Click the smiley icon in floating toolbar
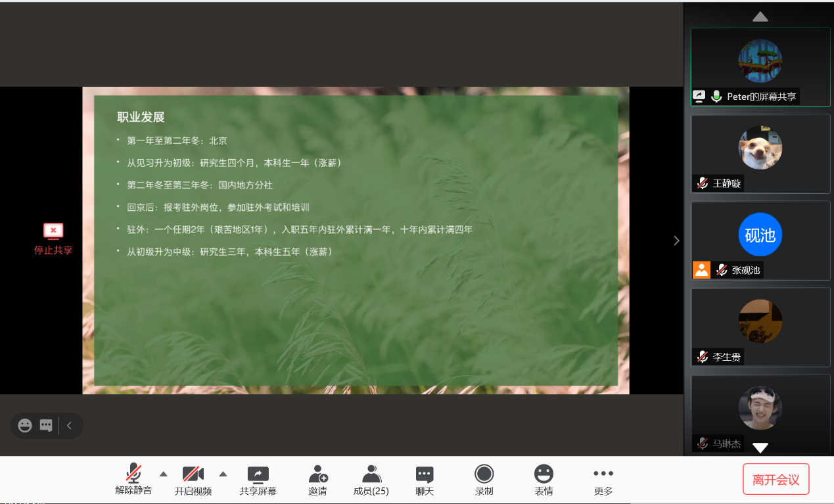834x504 pixels. pyautogui.click(x=25, y=426)
